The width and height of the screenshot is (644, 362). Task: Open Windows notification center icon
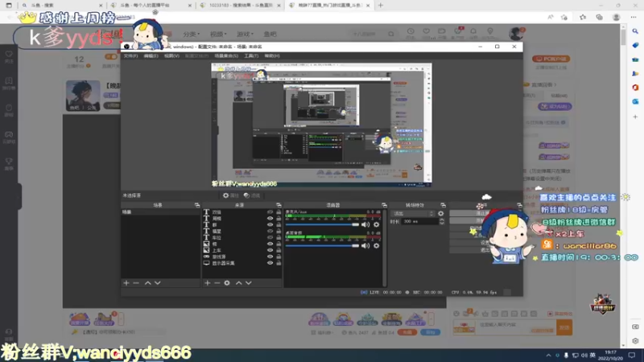632,355
